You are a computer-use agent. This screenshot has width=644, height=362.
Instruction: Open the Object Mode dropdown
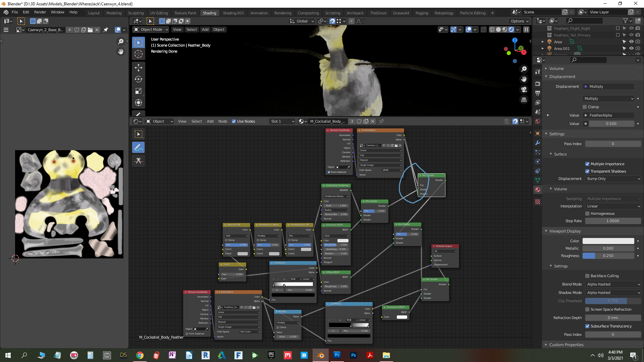click(x=151, y=29)
